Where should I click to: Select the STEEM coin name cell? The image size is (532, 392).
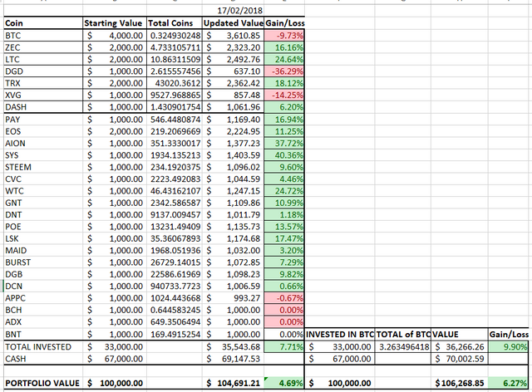pos(43,167)
